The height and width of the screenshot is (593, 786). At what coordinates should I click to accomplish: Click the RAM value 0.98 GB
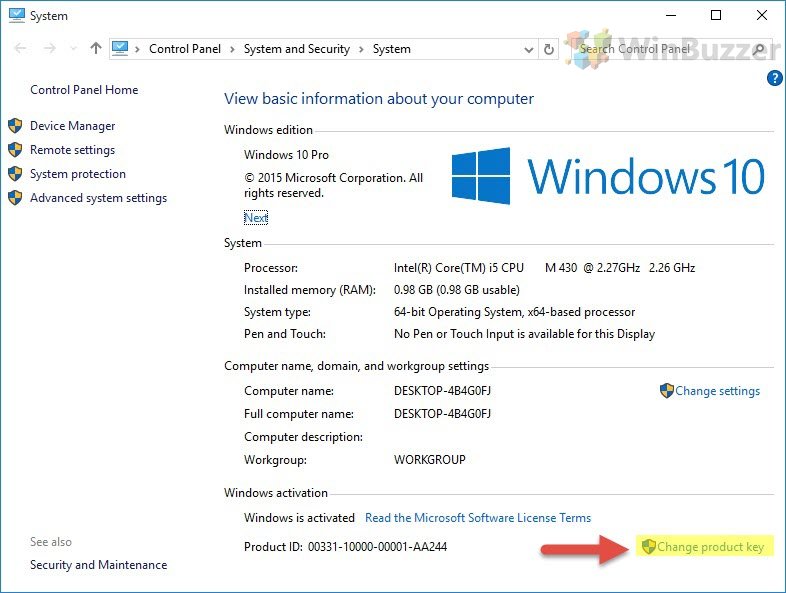(x=457, y=290)
